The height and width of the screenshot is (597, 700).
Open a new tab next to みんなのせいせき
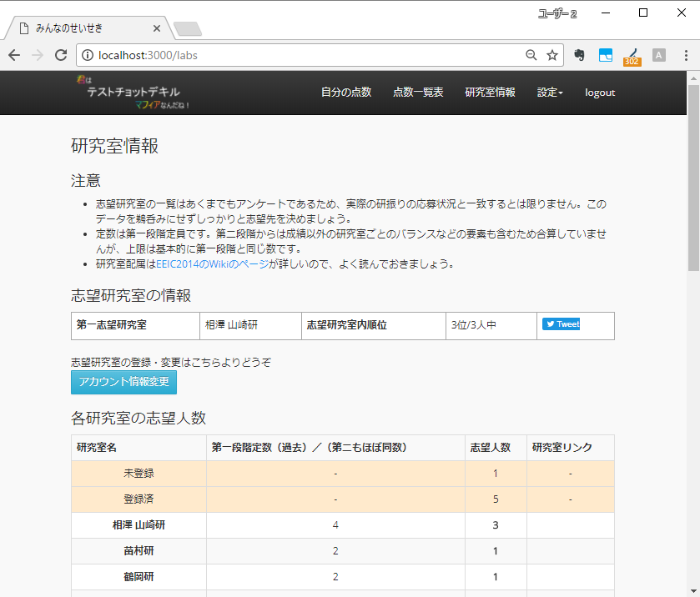(188, 28)
